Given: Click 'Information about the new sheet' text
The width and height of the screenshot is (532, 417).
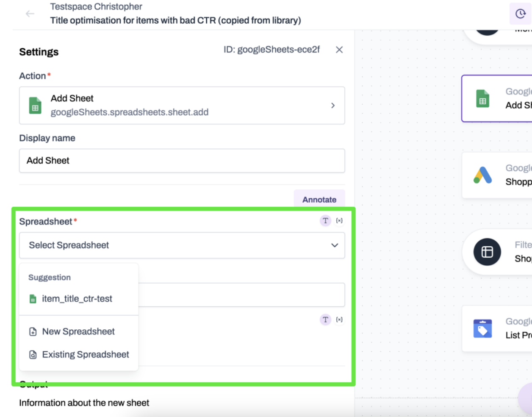Looking at the screenshot, I should (x=84, y=403).
